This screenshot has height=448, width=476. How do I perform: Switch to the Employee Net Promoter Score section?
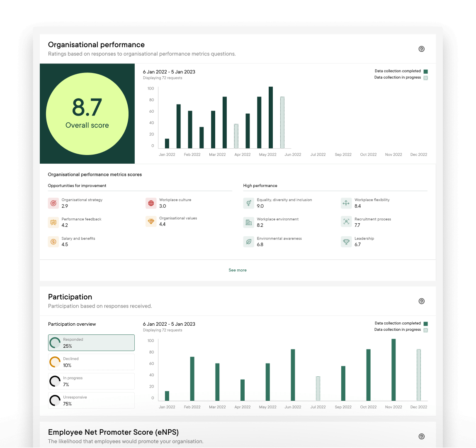pyautogui.click(x=114, y=432)
